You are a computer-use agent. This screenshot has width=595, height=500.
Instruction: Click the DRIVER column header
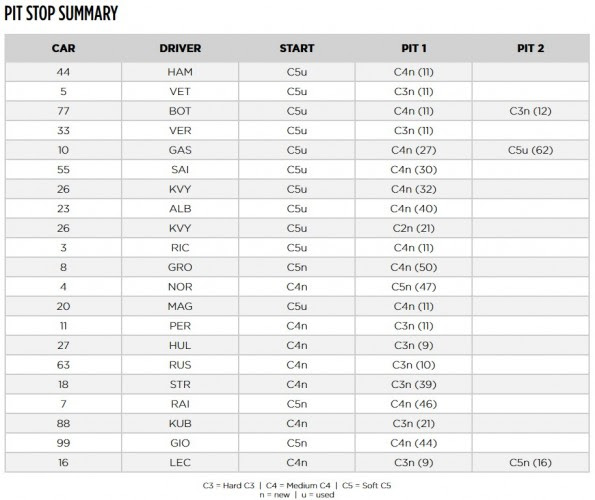[x=180, y=48]
